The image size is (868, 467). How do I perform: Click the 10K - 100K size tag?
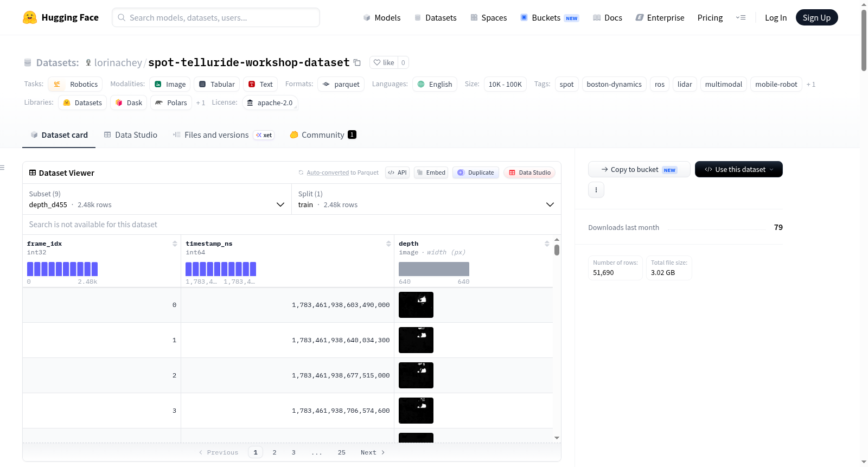505,84
